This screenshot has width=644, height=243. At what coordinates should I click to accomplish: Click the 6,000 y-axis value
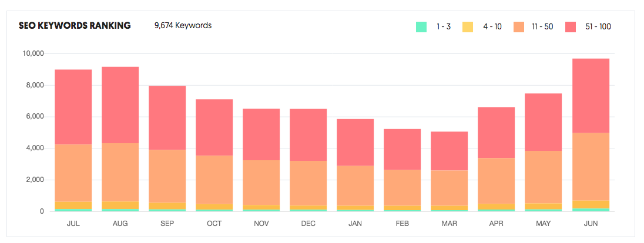34,117
